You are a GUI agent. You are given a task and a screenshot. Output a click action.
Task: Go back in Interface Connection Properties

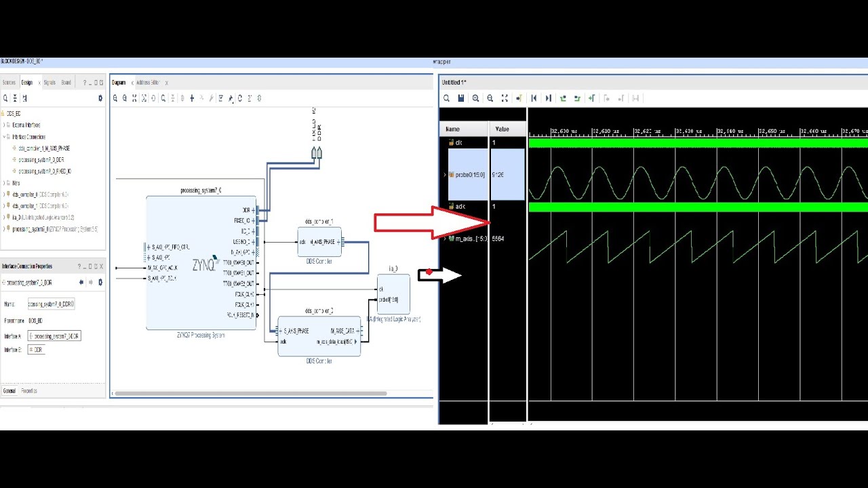pyautogui.click(x=81, y=282)
